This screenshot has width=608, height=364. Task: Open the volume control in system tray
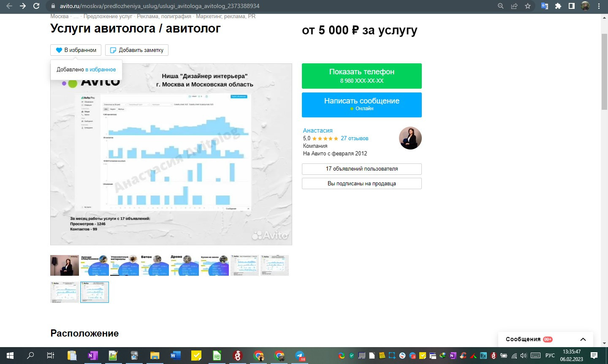pos(524,356)
